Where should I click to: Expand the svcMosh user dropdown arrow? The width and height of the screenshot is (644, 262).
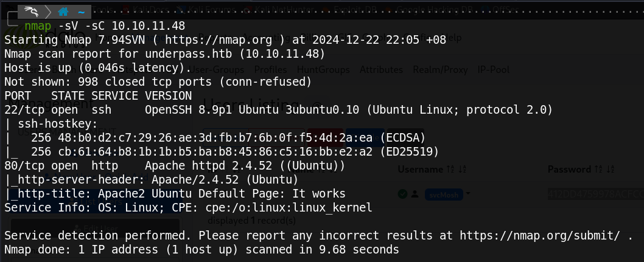coord(467,193)
